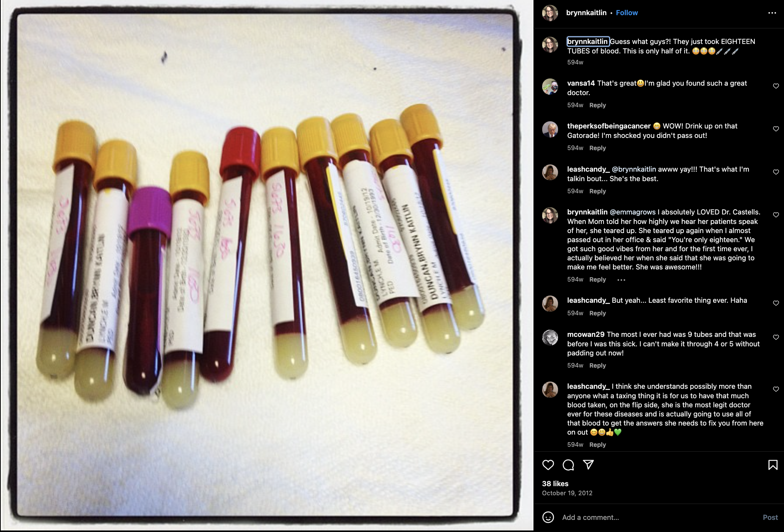Open the emoji picker in comment box

coord(548,517)
